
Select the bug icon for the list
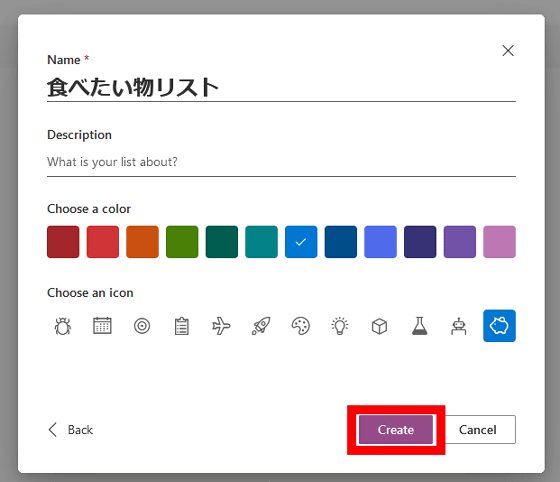pyautogui.click(x=63, y=326)
